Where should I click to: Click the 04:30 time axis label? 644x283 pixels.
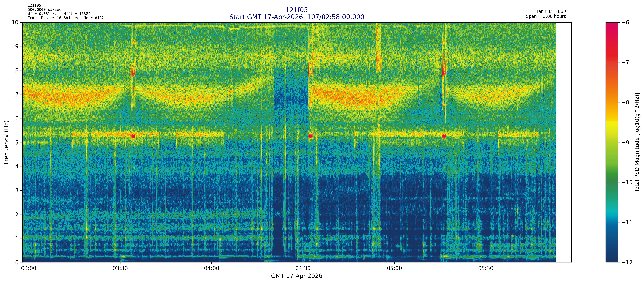coord(303,269)
